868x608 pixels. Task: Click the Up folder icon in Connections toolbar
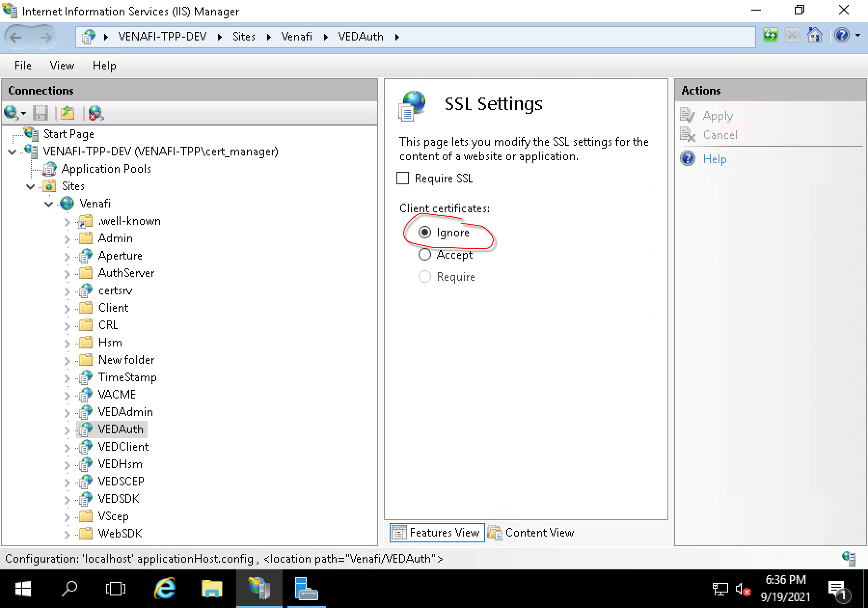[x=68, y=113]
